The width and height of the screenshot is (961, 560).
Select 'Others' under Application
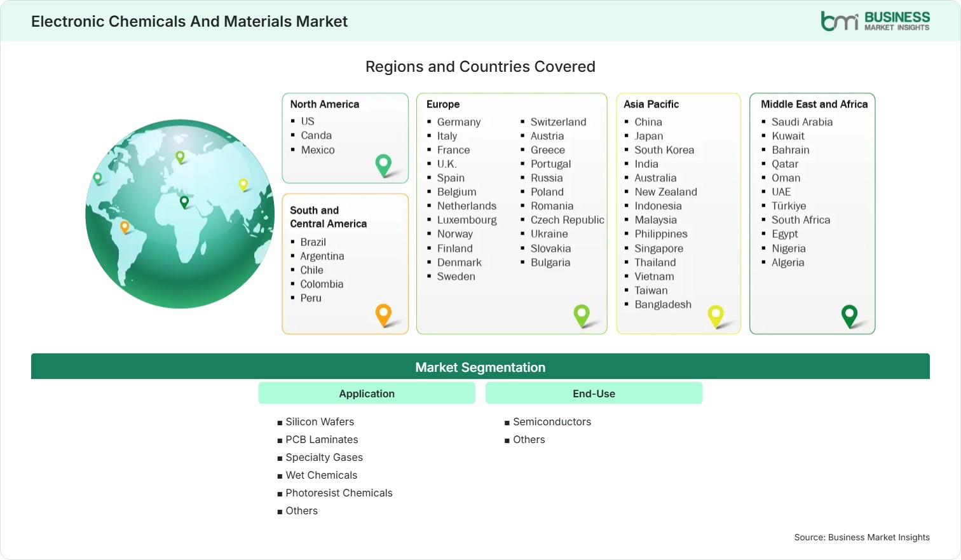point(301,510)
